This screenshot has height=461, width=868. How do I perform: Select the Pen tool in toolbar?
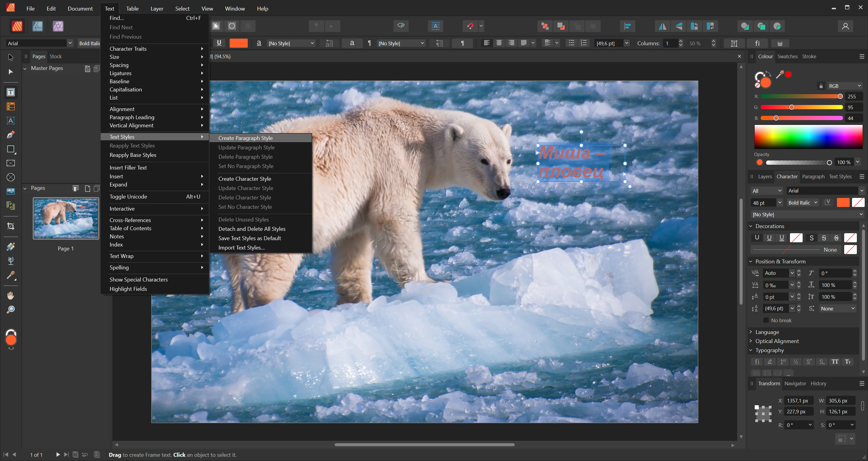pyautogui.click(x=11, y=135)
